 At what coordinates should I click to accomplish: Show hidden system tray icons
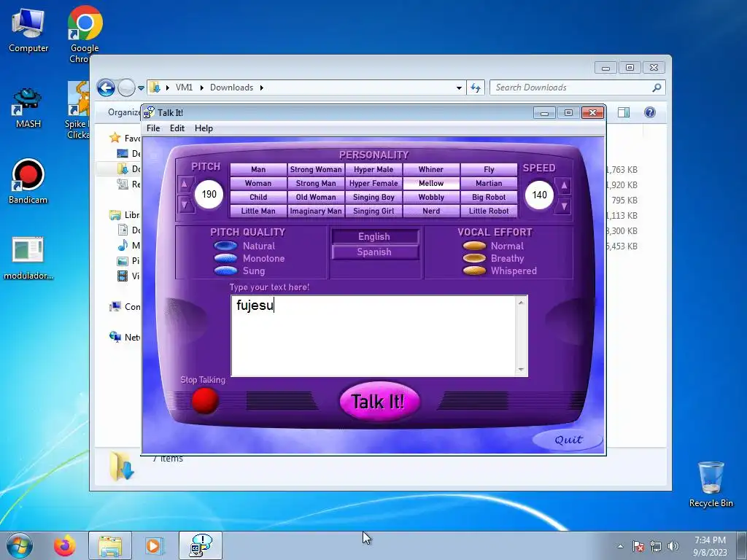tap(620, 546)
